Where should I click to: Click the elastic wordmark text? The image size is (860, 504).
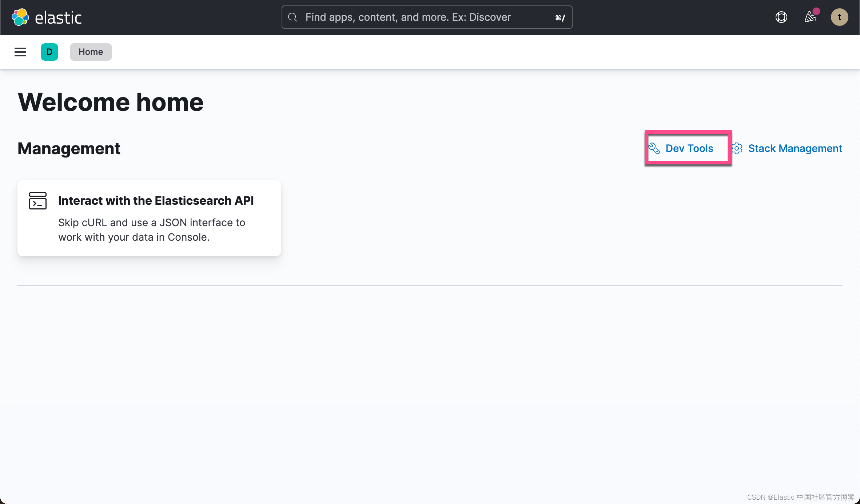58,18
